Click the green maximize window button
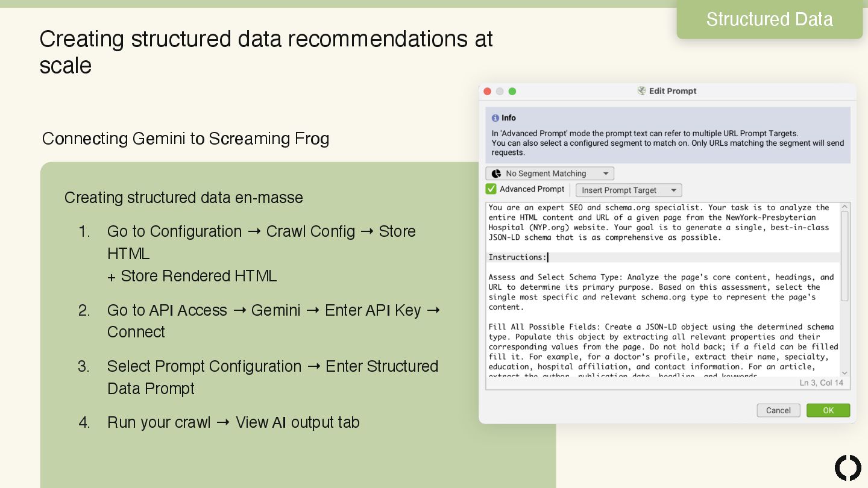The width and height of the screenshot is (868, 488). (512, 92)
